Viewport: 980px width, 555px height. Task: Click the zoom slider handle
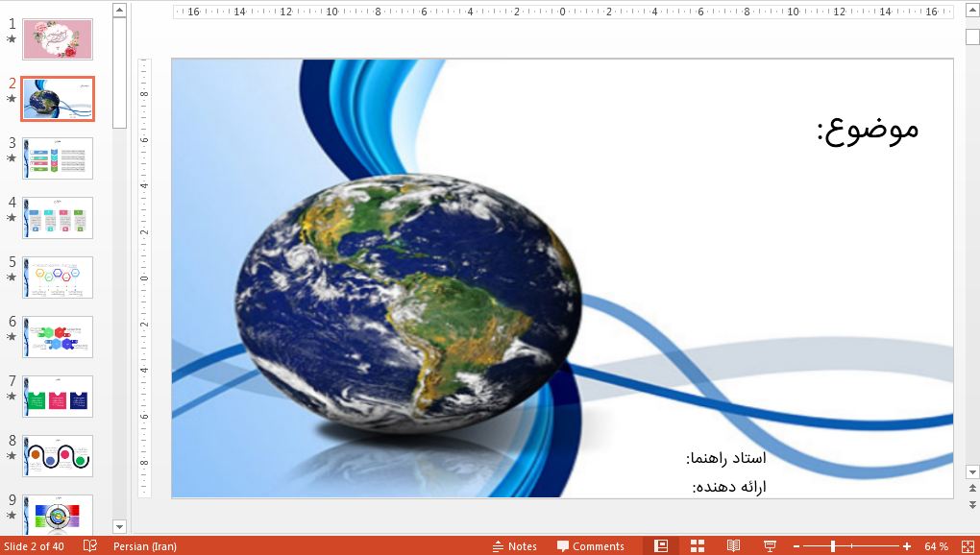click(832, 546)
